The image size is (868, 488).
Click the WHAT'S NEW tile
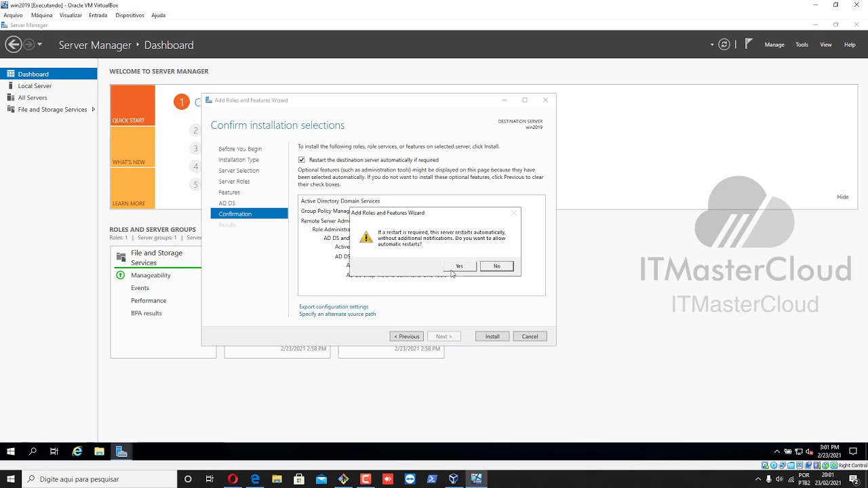[132, 147]
